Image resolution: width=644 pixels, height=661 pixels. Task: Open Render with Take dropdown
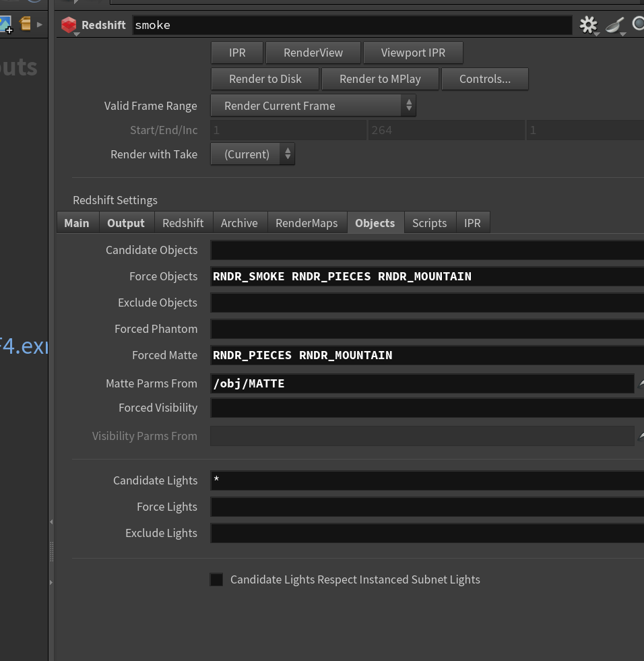click(x=253, y=154)
